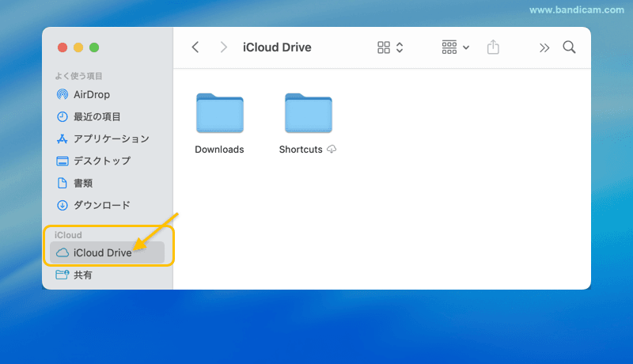Close the Finder window with red button
Image resolution: width=633 pixels, height=364 pixels.
[x=63, y=47]
